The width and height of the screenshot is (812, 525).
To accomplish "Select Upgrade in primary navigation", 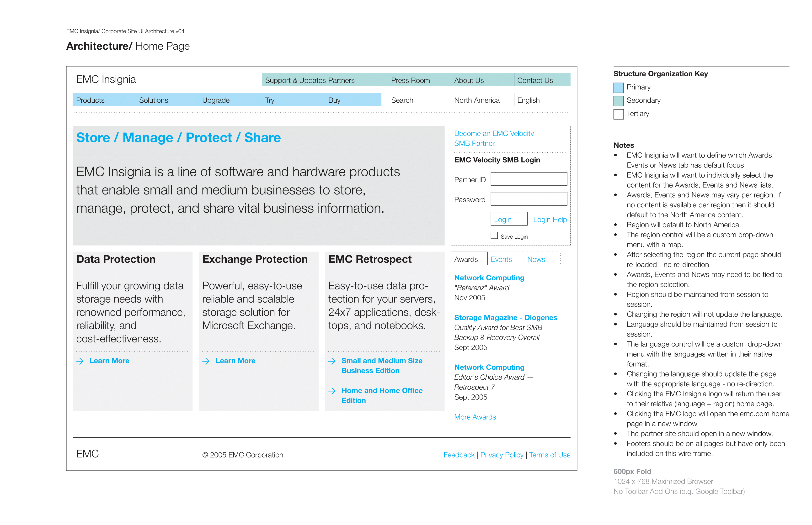I will [230, 100].
